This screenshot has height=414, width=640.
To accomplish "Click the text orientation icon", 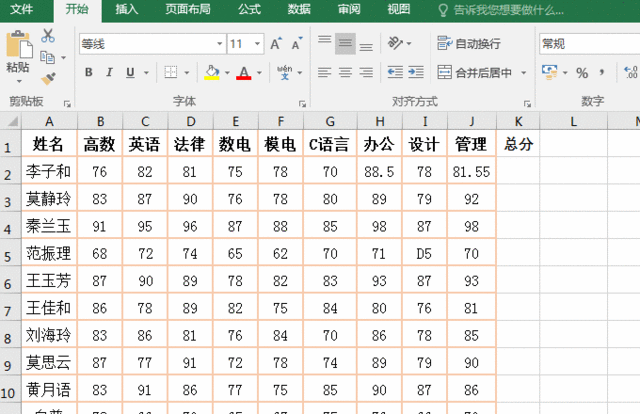I will (395, 43).
